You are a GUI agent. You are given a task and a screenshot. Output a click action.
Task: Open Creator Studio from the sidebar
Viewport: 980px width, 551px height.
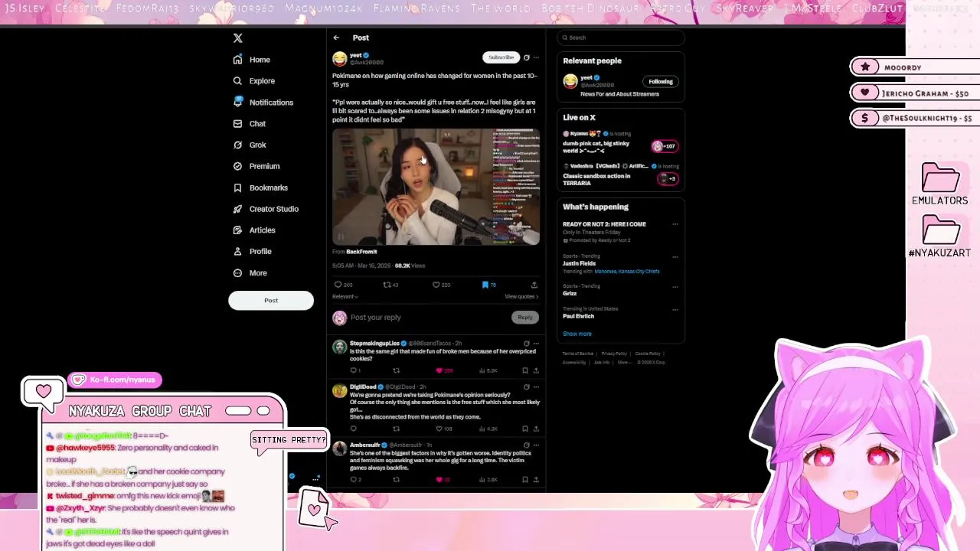click(x=266, y=209)
